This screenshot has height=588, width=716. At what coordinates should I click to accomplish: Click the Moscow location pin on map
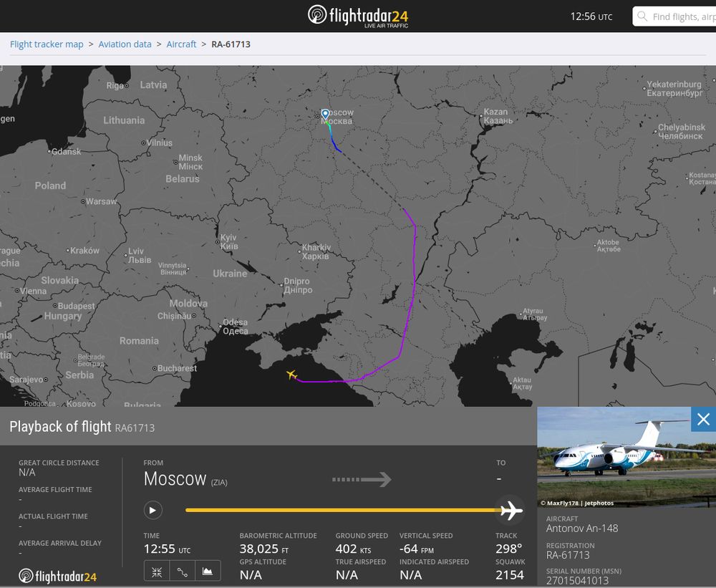coord(325,114)
